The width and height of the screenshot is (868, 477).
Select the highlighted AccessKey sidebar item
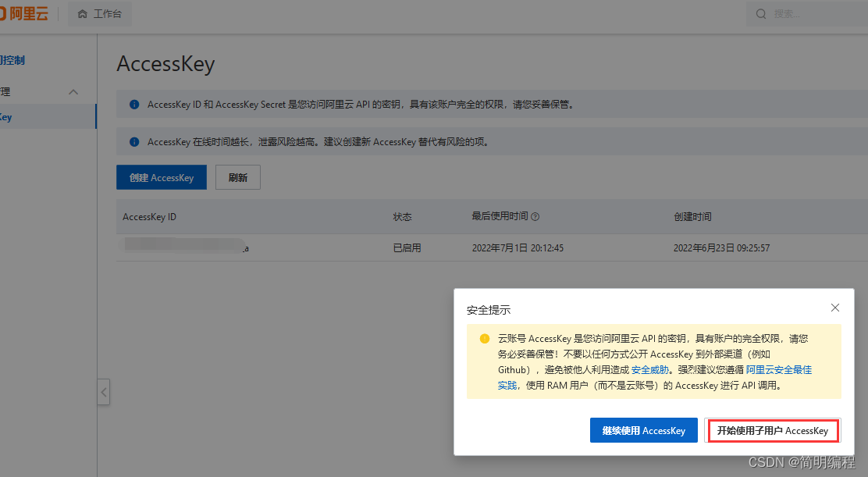(x=48, y=117)
